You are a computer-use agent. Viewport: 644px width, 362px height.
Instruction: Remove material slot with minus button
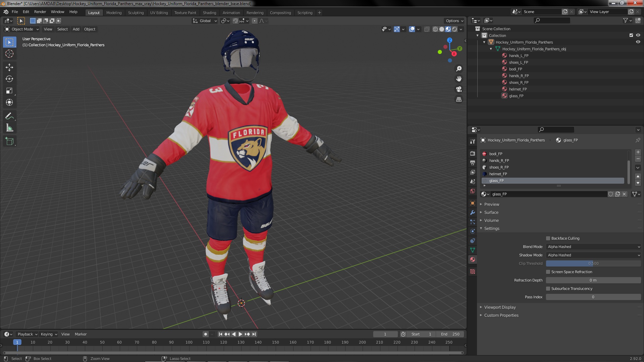click(x=638, y=159)
